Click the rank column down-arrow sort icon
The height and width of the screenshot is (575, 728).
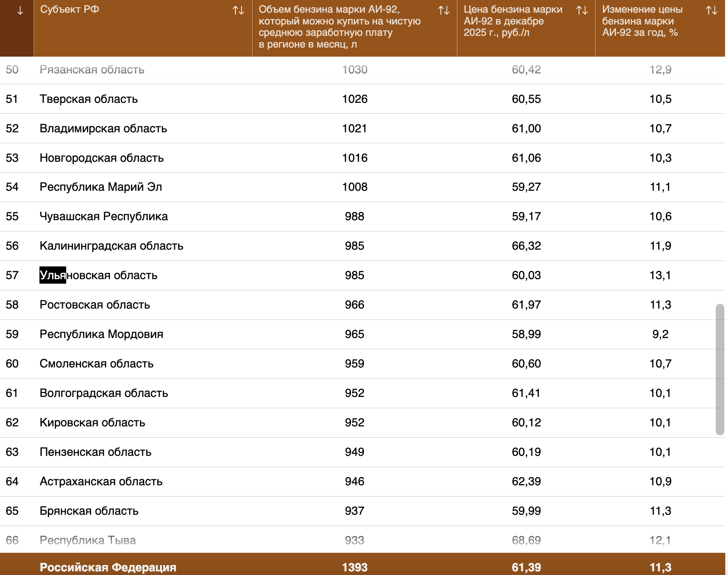point(19,11)
